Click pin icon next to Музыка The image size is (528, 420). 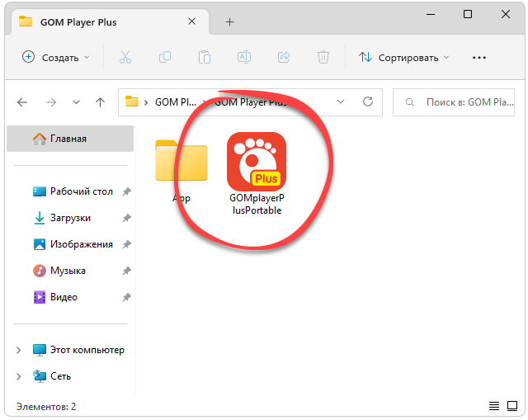[x=126, y=271]
